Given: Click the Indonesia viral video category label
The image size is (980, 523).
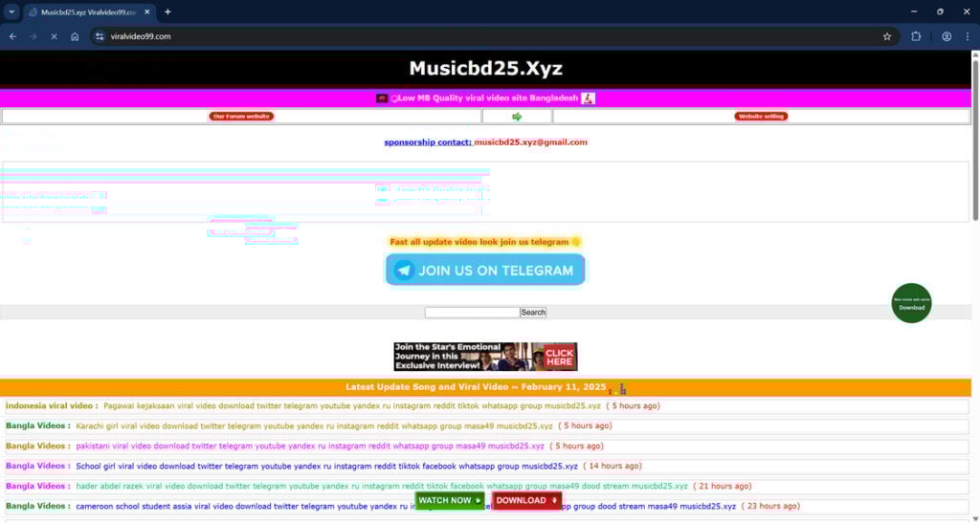Looking at the screenshot, I should click(x=52, y=405).
